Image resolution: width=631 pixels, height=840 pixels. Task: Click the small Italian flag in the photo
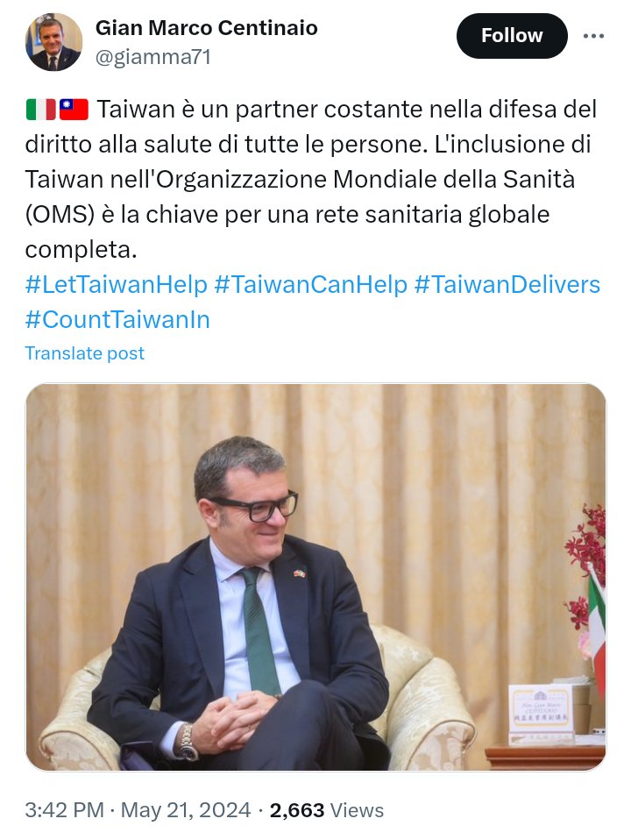[x=597, y=627]
